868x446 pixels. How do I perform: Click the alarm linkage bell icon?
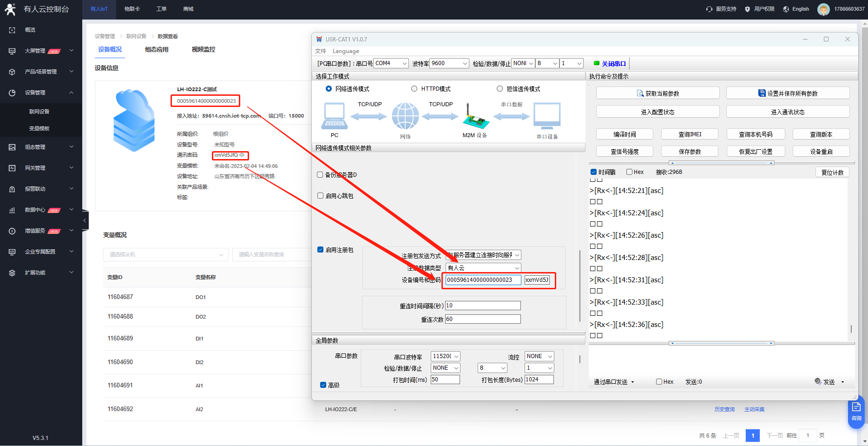[12, 189]
